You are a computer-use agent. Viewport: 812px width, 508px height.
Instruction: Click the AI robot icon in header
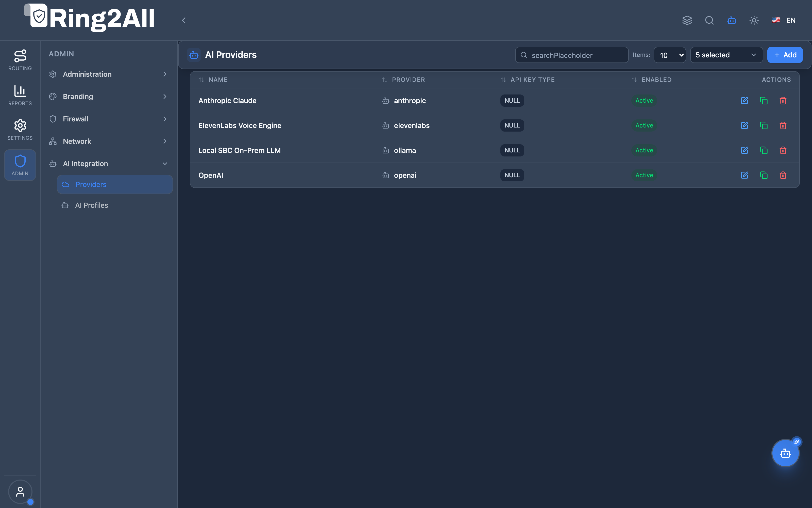coord(732,20)
